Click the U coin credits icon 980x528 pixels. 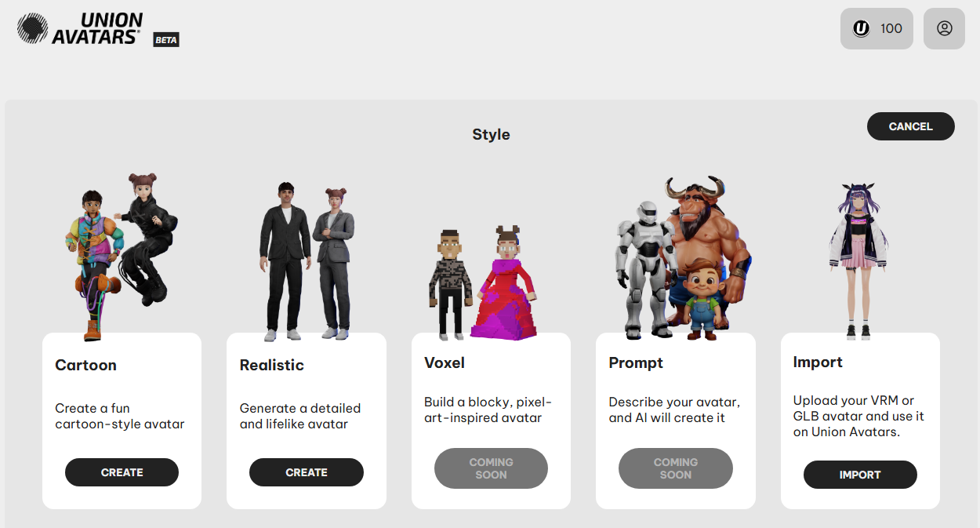[x=862, y=29]
